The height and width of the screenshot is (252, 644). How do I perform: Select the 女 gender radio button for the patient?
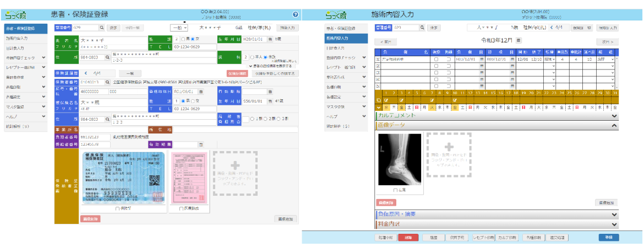(193, 40)
